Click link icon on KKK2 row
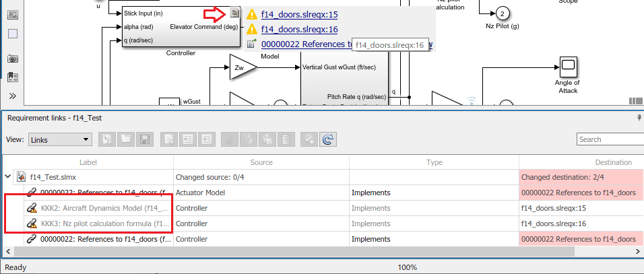This screenshot has height=274, width=644. tap(32, 209)
